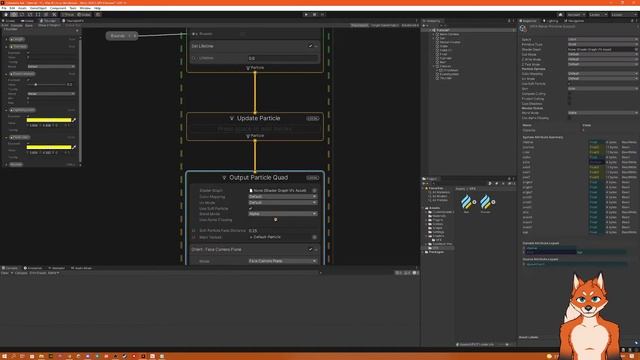Pick color with first yellow swatch eyedropper

(74, 120)
